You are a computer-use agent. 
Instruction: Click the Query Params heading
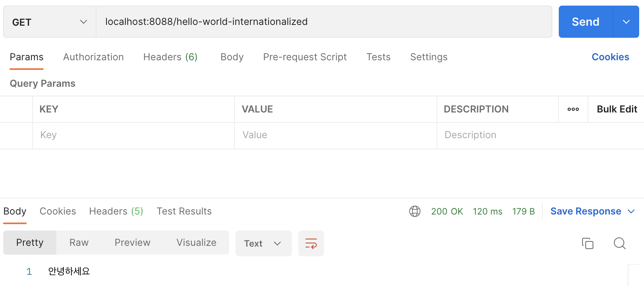(43, 84)
